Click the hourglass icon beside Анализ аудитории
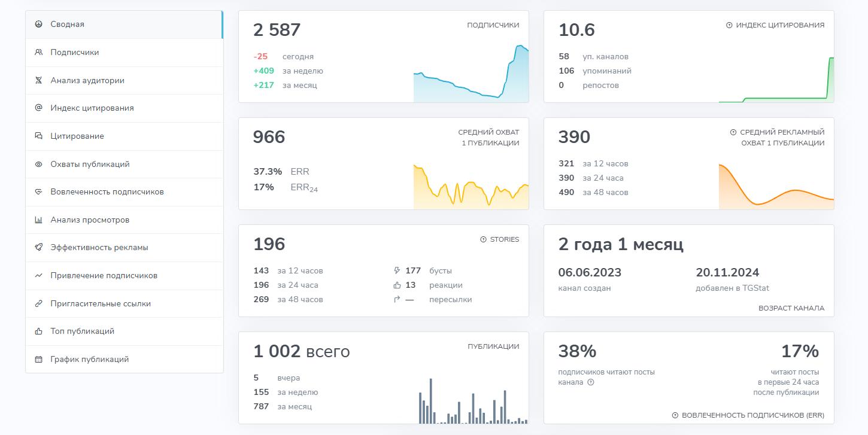The height and width of the screenshot is (435, 868). click(x=38, y=80)
